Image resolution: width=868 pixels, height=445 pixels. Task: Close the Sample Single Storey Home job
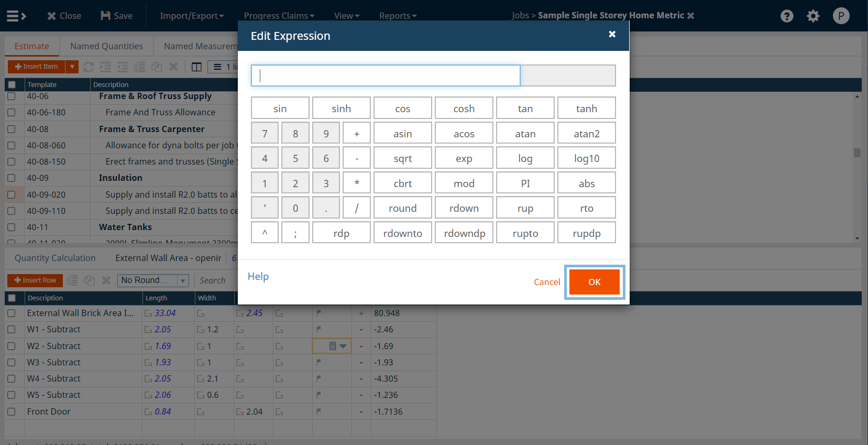(x=690, y=15)
